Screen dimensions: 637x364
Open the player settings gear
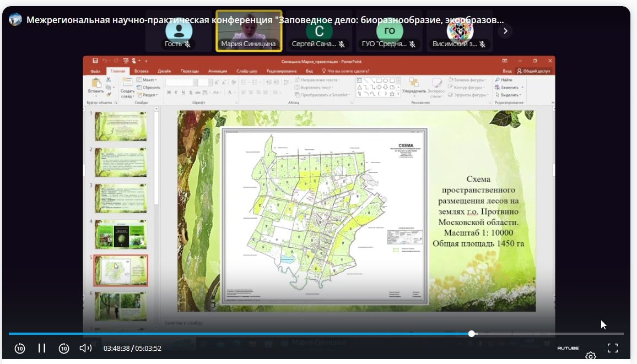[x=590, y=356]
